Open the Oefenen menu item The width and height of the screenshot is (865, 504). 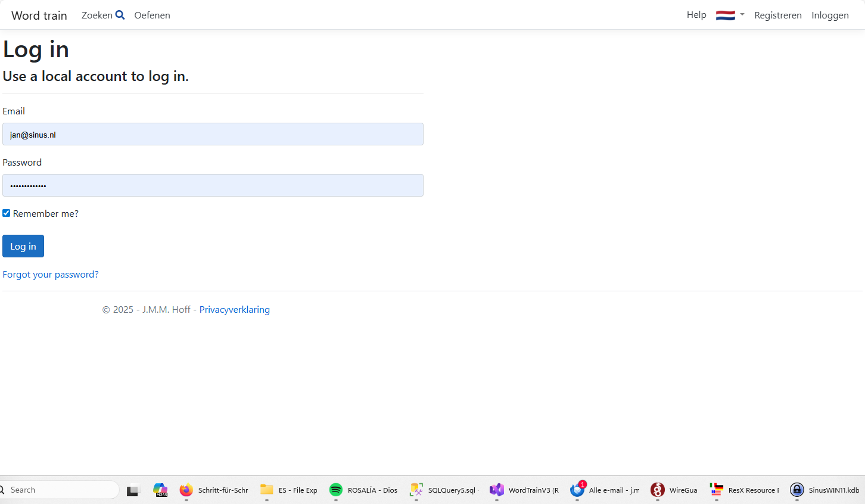pyautogui.click(x=152, y=15)
